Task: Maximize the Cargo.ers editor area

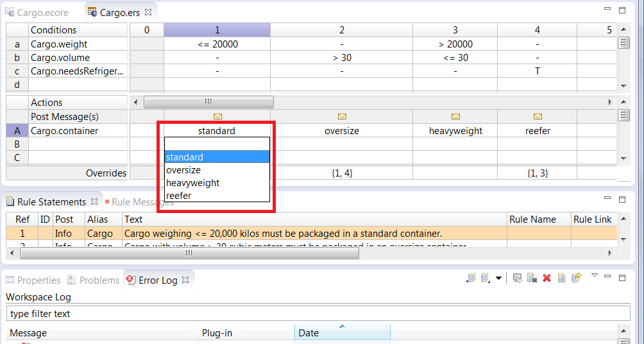Action: 622,10
